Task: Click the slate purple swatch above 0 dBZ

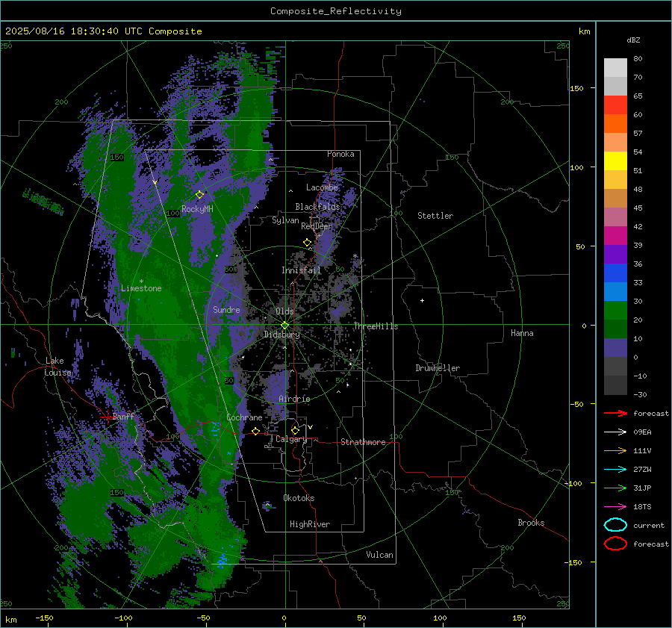Action: [x=615, y=348]
